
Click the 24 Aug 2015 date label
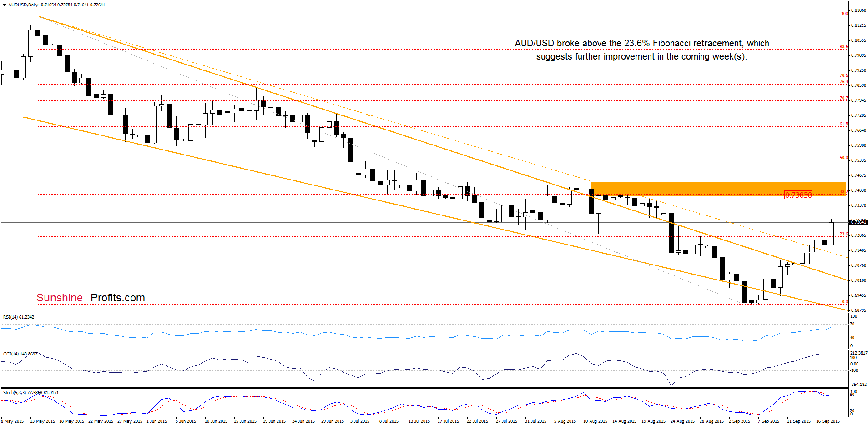tap(682, 421)
